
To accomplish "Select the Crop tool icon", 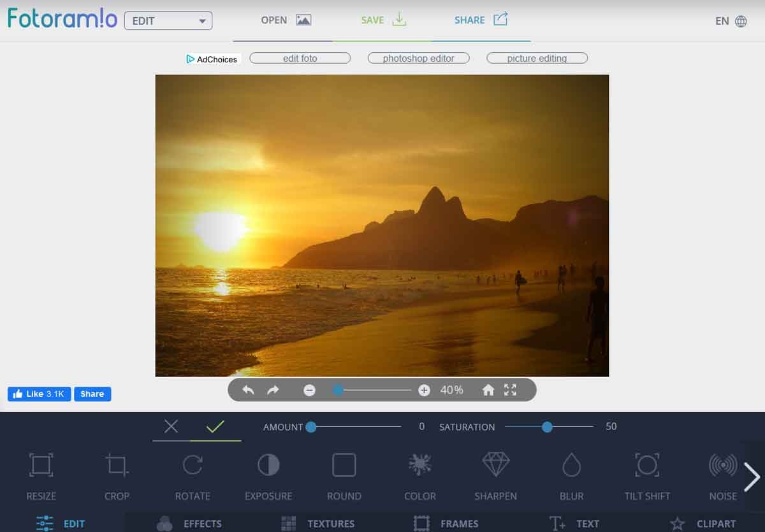I will click(117, 465).
